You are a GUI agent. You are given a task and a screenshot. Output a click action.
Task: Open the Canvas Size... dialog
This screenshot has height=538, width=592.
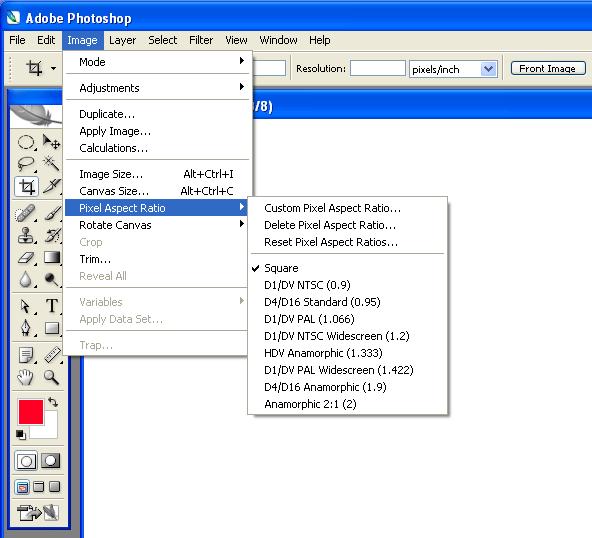(157, 191)
